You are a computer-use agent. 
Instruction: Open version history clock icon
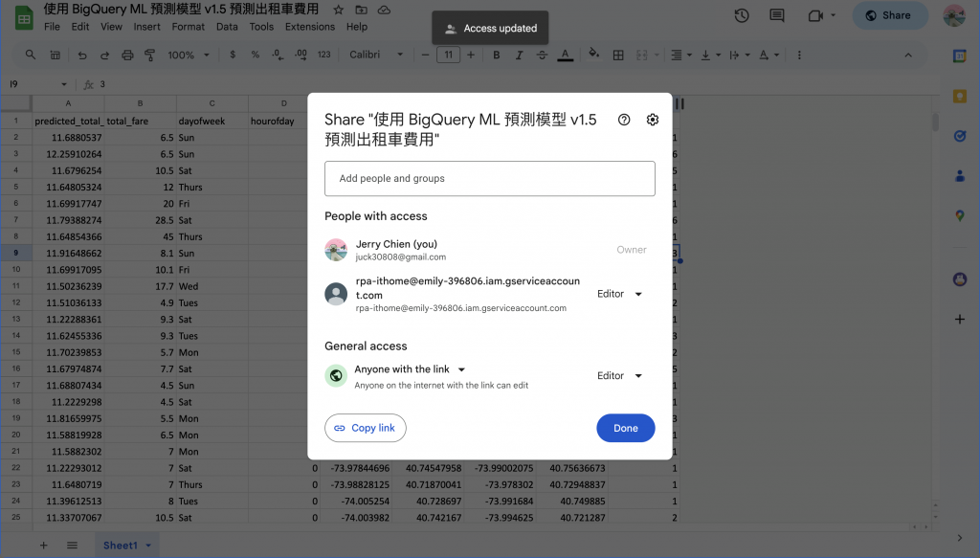[742, 15]
